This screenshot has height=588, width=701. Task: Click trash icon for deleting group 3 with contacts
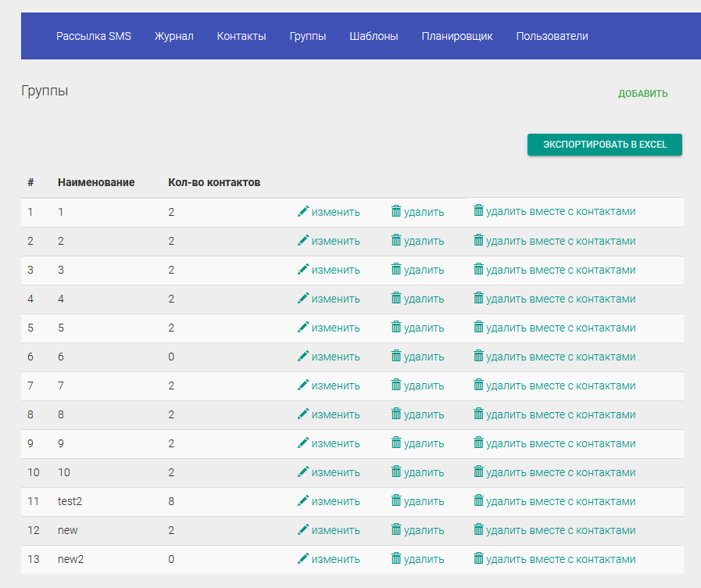click(478, 269)
